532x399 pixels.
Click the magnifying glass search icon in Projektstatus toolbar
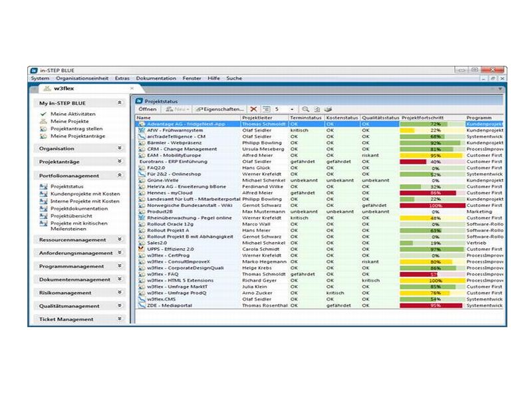(305, 109)
